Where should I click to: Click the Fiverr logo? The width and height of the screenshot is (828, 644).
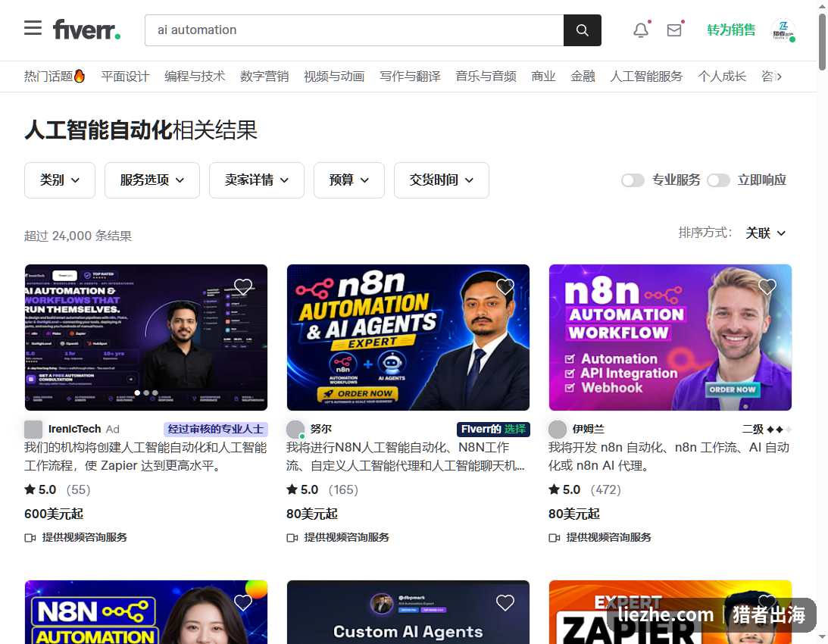click(86, 30)
